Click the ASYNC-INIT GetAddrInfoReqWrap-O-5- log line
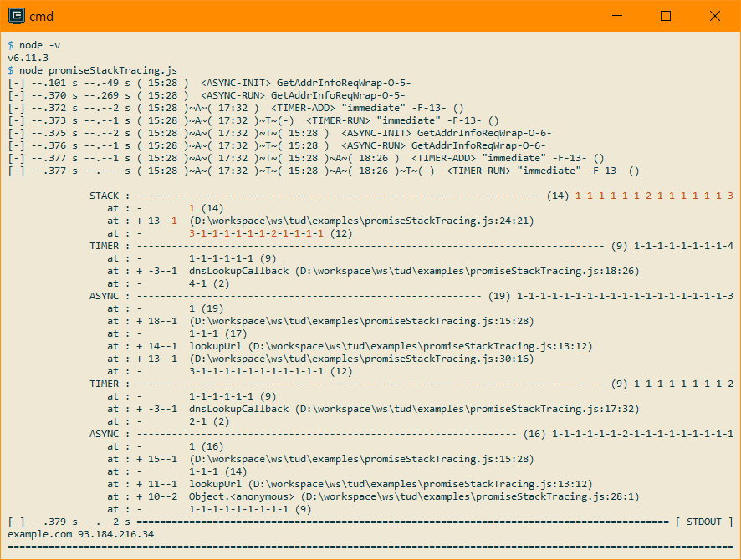Viewport: 741px width, 560px height. (x=209, y=83)
